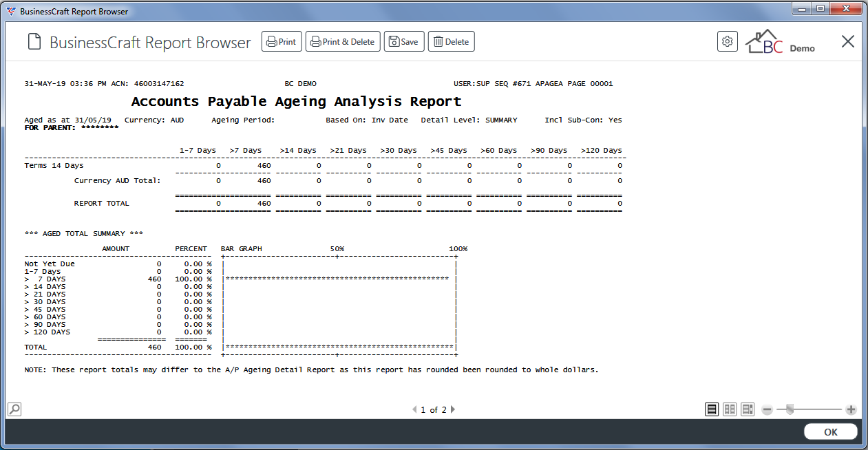The height and width of the screenshot is (450, 868).
Task: Click the "ACN: 46003147162" header text
Action: 147,84
